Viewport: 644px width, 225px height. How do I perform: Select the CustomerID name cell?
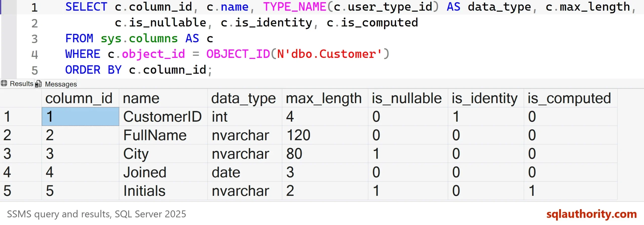[163, 117]
